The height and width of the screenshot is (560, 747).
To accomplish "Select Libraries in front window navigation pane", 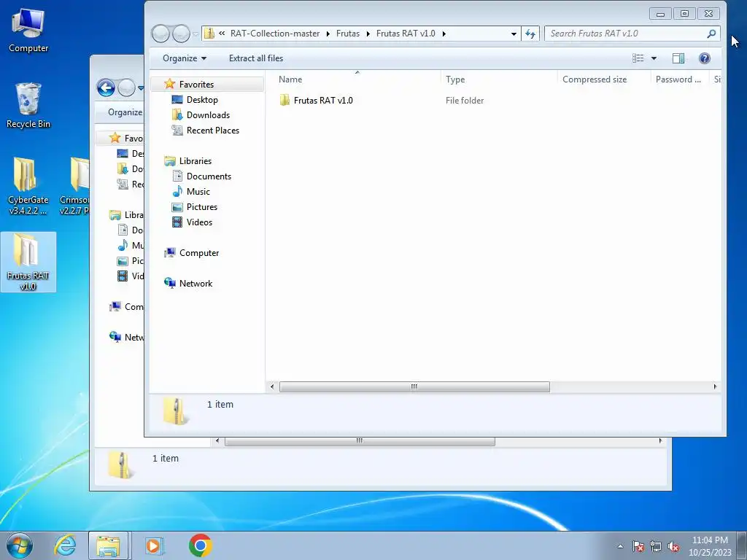I will pos(196,161).
